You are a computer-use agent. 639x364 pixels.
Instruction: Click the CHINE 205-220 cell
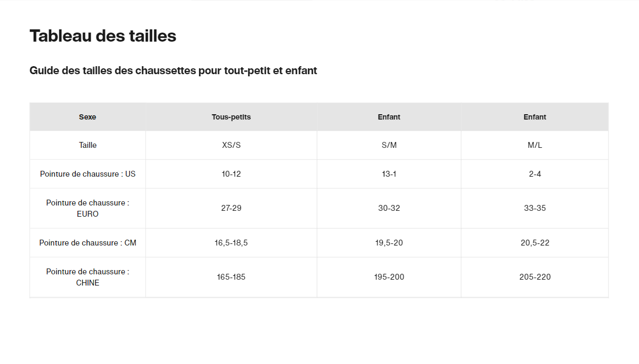click(535, 277)
